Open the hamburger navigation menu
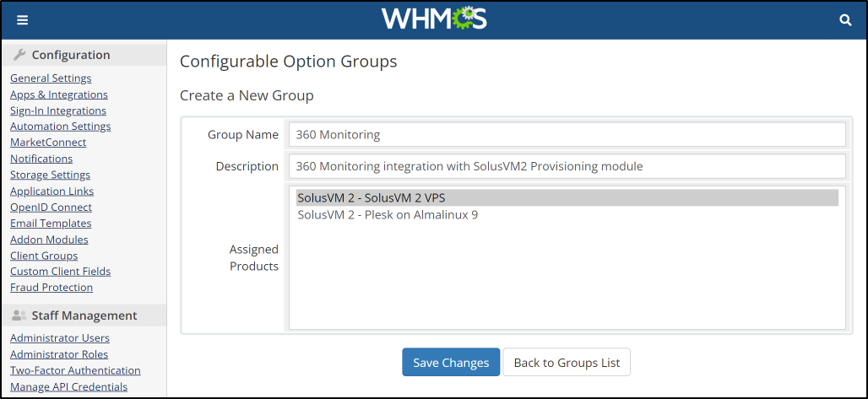 [x=22, y=20]
